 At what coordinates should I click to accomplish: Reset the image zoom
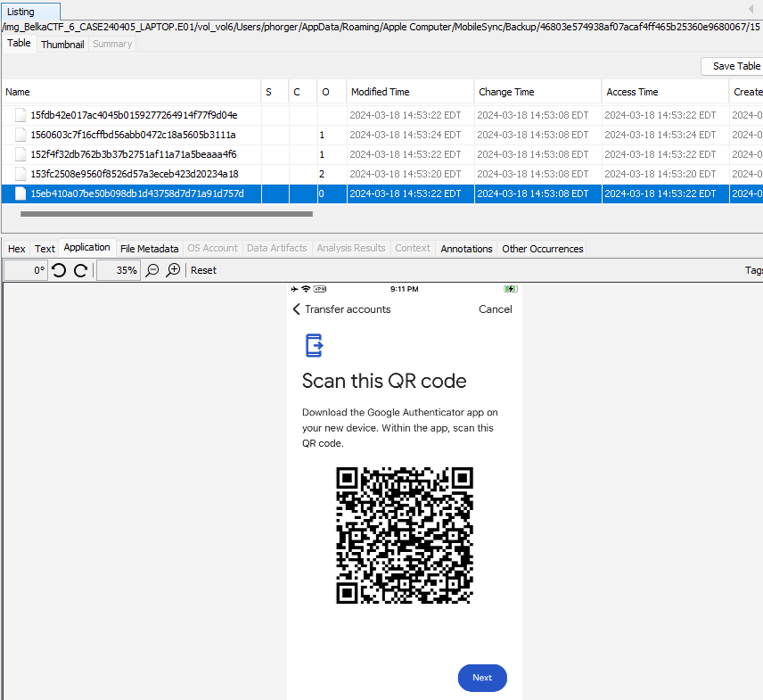click(203, 270)
